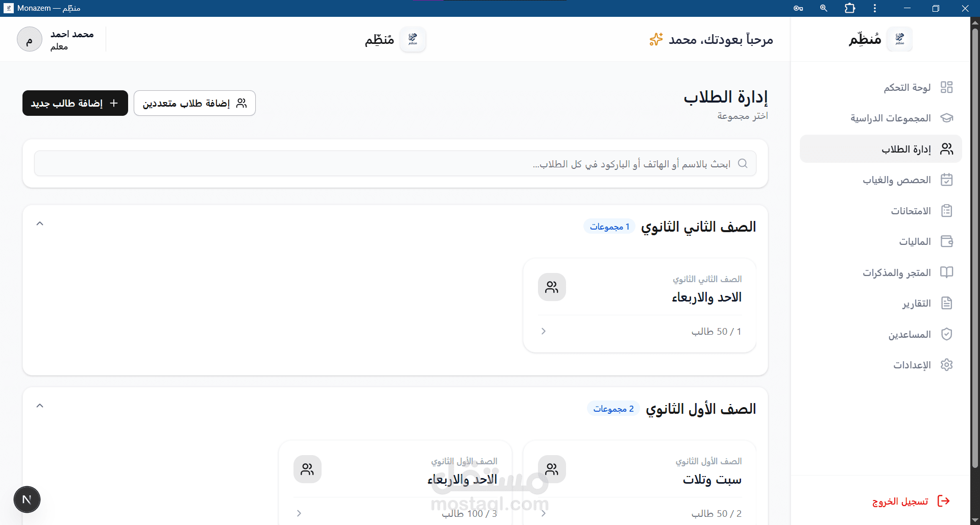Click Monazem logo icon in sidebar header
Viewport: 980px width, 525px height.
click(899, 39)
